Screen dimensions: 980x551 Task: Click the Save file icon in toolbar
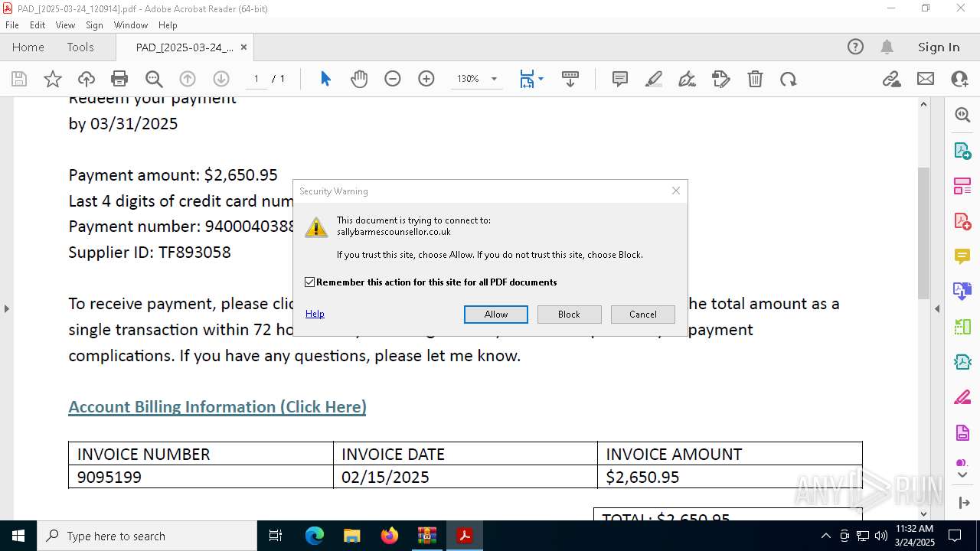point(19,79)
